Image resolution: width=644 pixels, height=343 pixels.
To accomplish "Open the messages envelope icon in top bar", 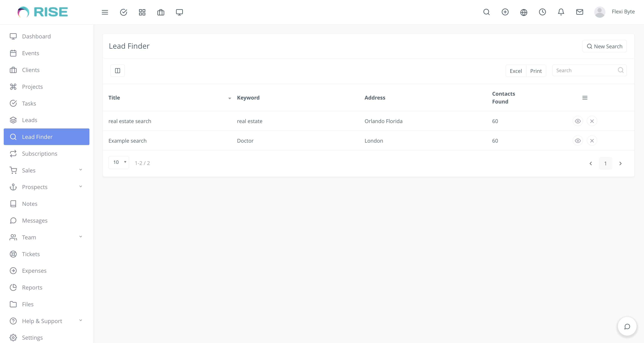I will (580, 12).
